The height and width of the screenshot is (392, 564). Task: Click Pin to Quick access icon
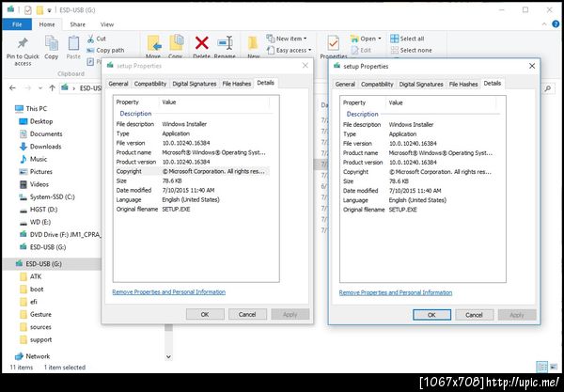[x=23, y=43]
